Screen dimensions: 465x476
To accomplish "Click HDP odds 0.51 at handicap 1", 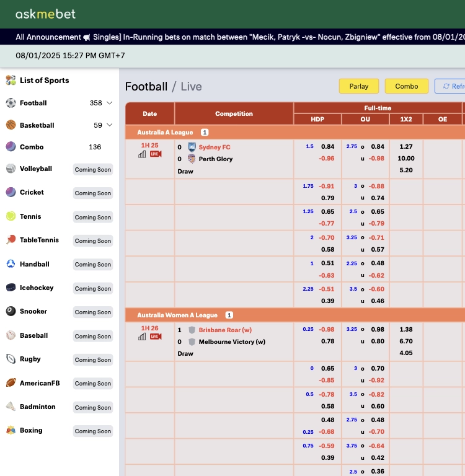I will pos(328,263).
